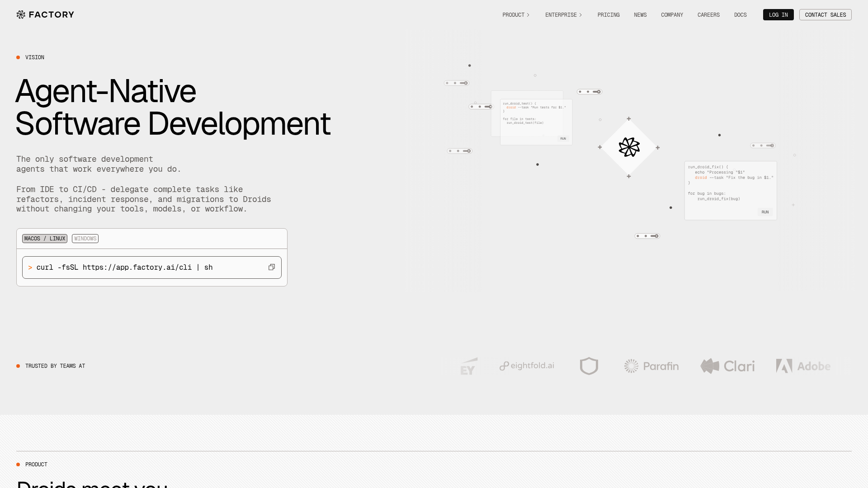This screenshot has height=488, width=868.
Task: Click the shield company logo
Action: pos(589,366)
